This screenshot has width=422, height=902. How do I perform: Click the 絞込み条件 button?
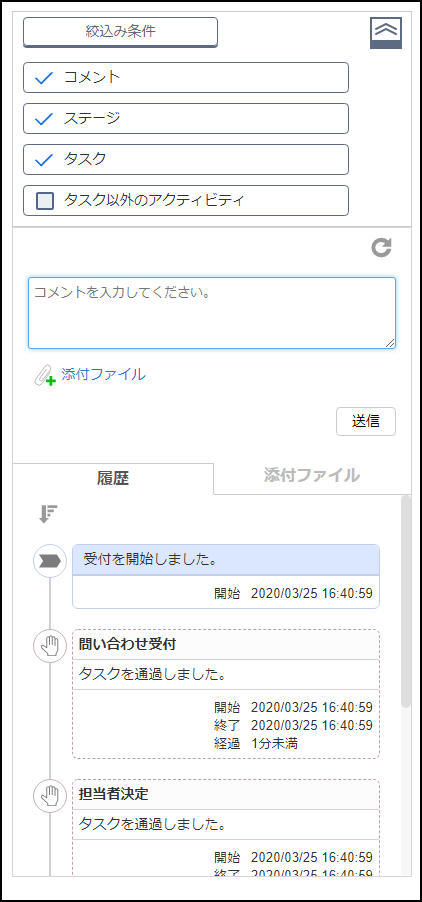(120, 32)
